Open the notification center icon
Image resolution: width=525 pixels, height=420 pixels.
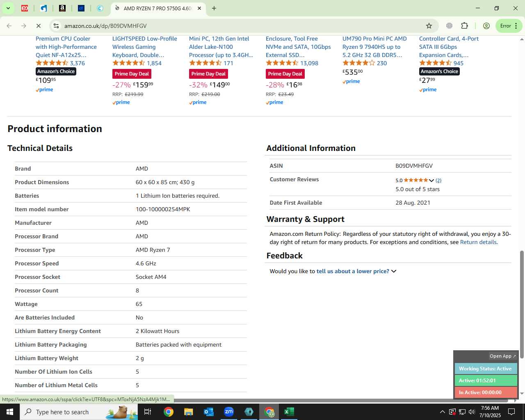(511, 412)
